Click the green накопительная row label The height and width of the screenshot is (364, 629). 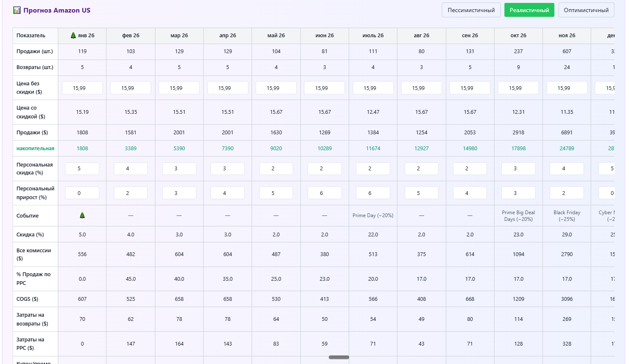coord(35,149)
